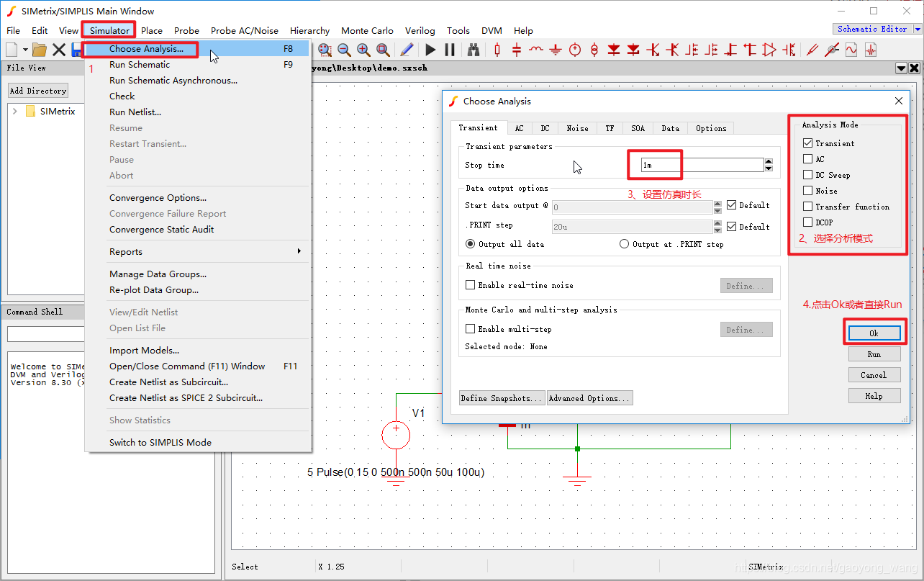Open the dropdown arrow beside the new file icon
This screenshot has height=581, width=924.
coord(25,50)
